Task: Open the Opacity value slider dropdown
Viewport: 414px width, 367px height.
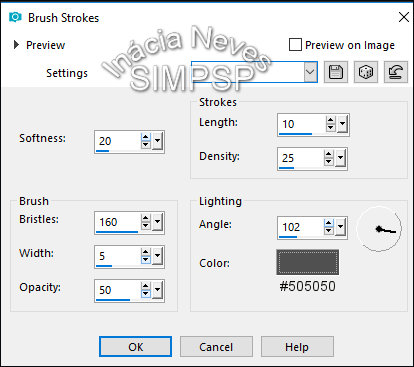Action: tap(158, 290)
